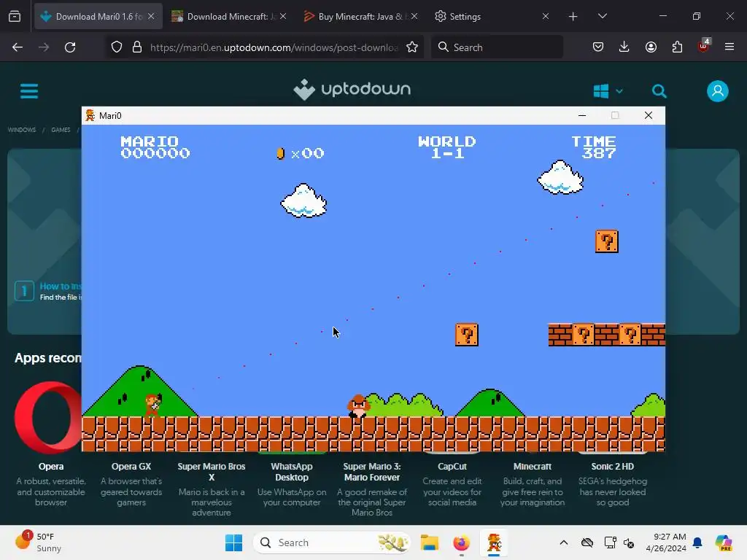Close the Settings tab
Screen dimensions: 747x560
coord(546,16)
